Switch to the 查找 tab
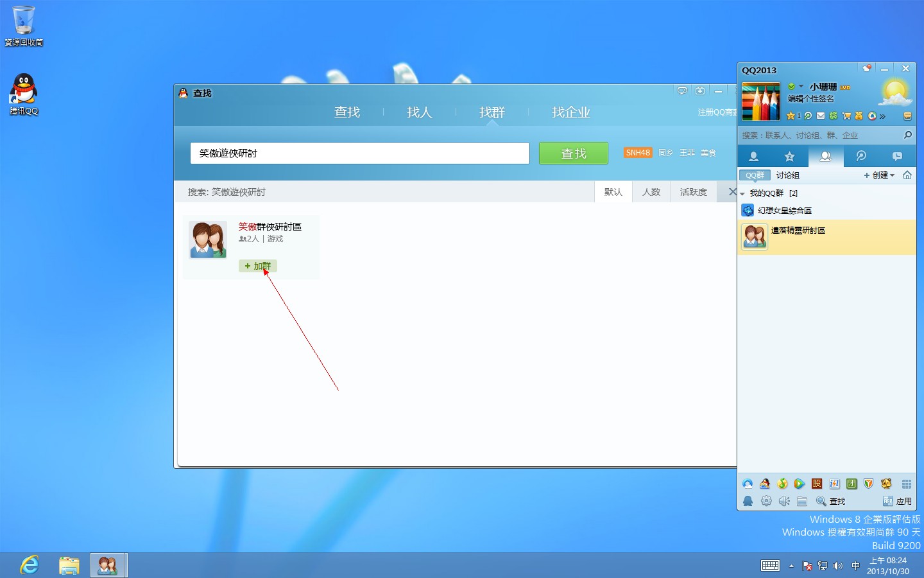924x578 pixels. pyautogui.click(x=347, y=112)
